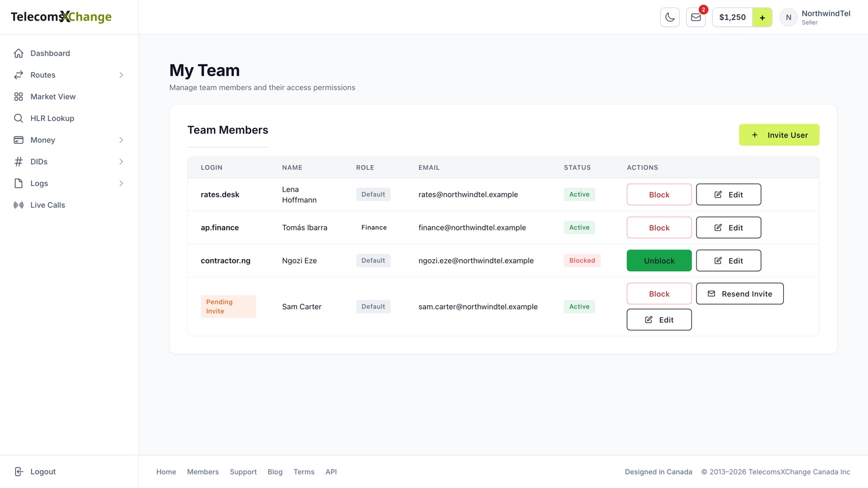
Task: Click email ngozi.eze@northwindtel.example
Action: [476, 261]
